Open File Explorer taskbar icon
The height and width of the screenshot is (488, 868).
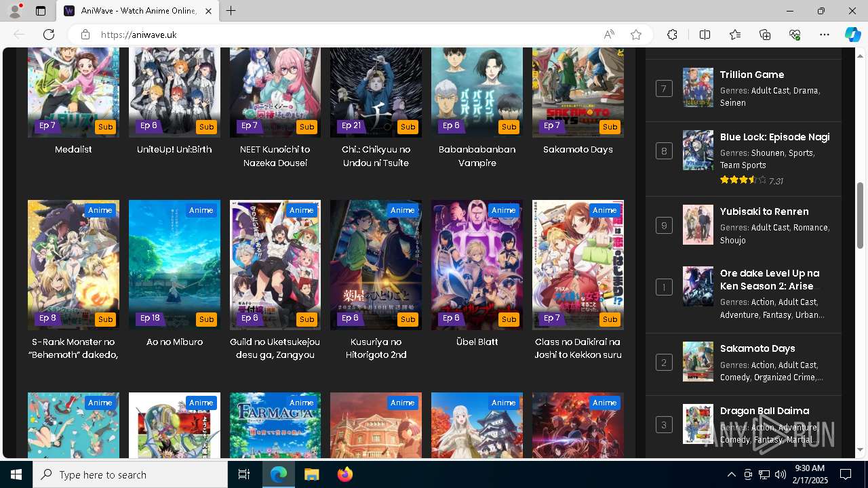(311, 474)
